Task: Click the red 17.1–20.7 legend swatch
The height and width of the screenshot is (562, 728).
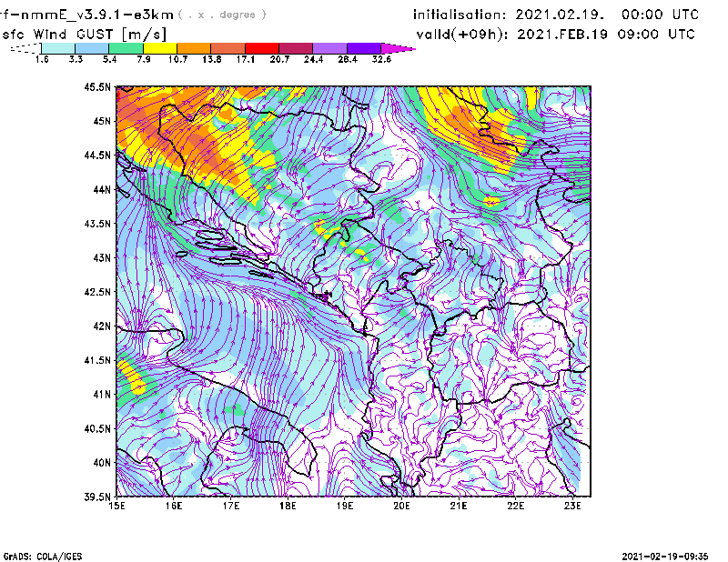Action: [x=262, y=48]
